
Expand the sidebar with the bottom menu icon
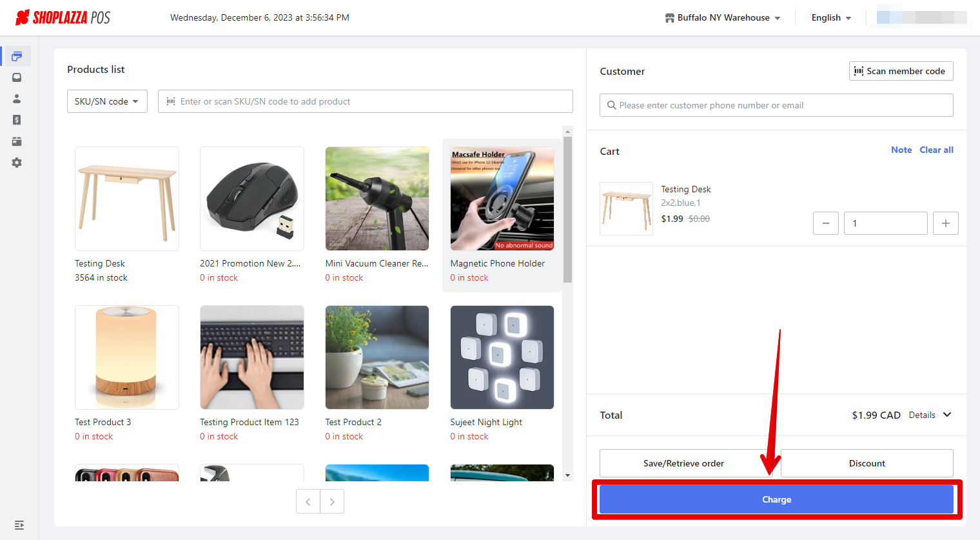[x=19, y=525]
